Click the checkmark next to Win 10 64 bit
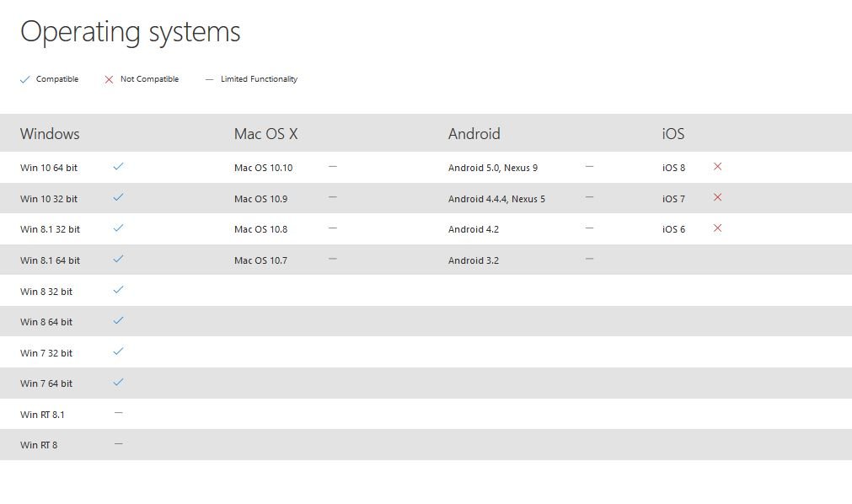Viewport: 852px width, 504px height. (x=118, y=167)
